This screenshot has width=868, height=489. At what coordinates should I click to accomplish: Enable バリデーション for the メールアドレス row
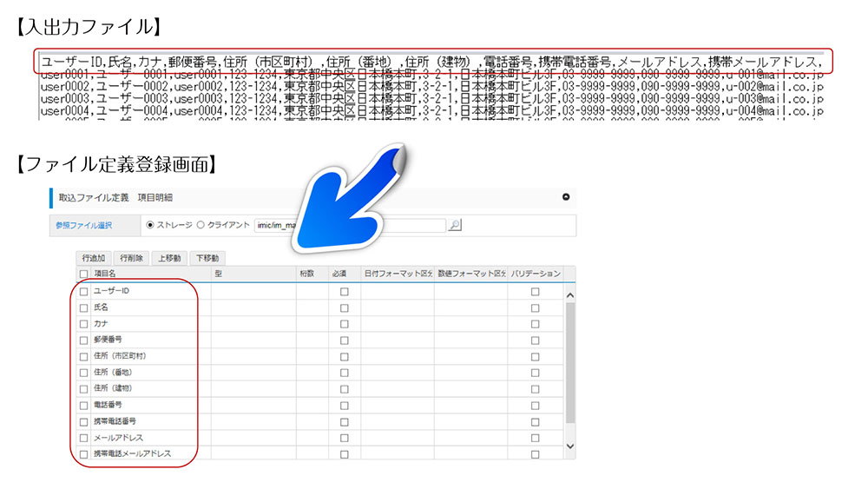[x=535, y=438]
